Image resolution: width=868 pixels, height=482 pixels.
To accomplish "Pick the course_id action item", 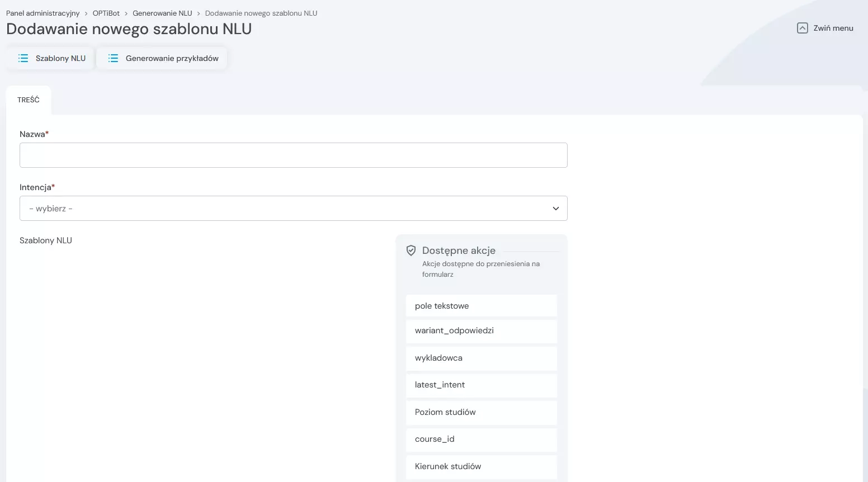I will (x=481, y=439).
